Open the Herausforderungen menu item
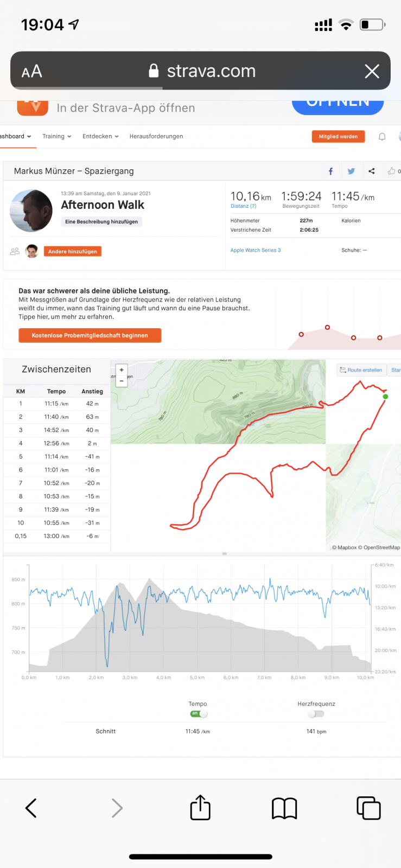 [156, 137]
